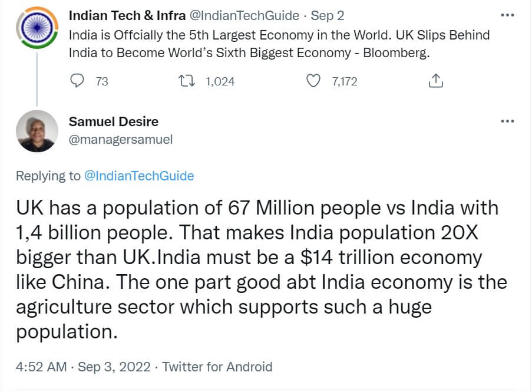Retweet the Indian Tech & Infra post
This screenshot has height=392, width=532.
coord(187,81)
